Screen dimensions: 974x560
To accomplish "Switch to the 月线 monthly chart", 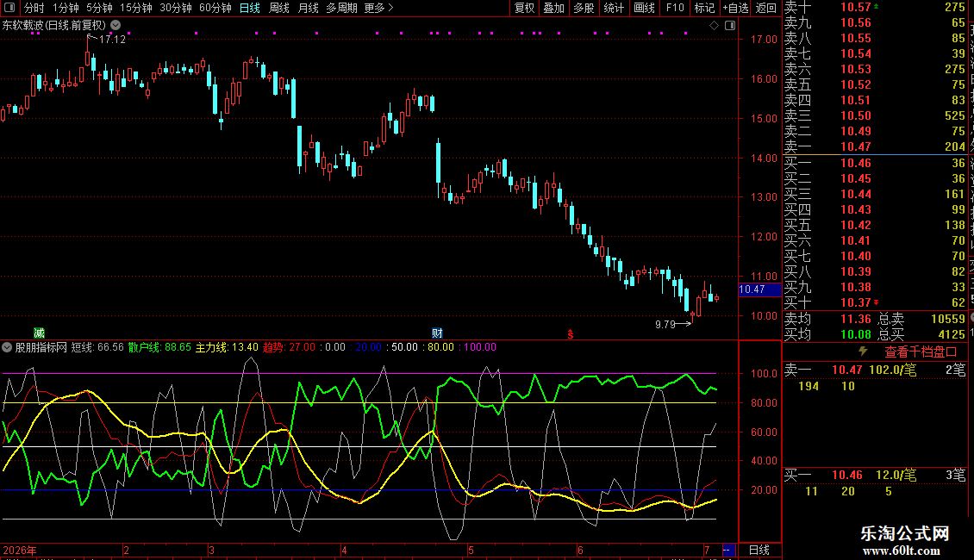I will [x=308, y=8].
